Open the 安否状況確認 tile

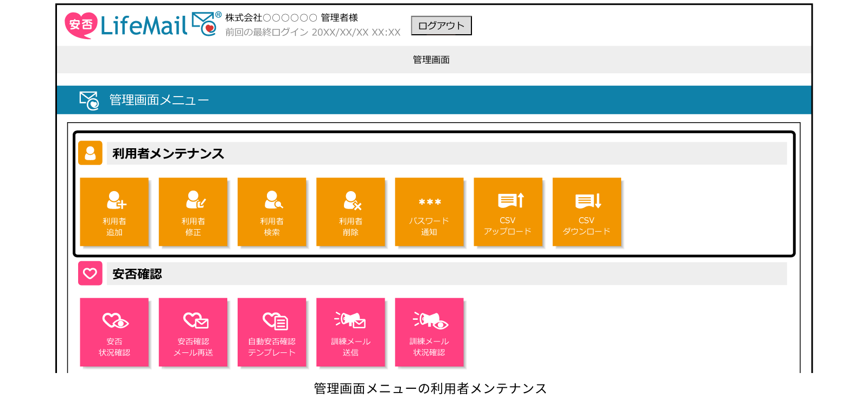114,332
